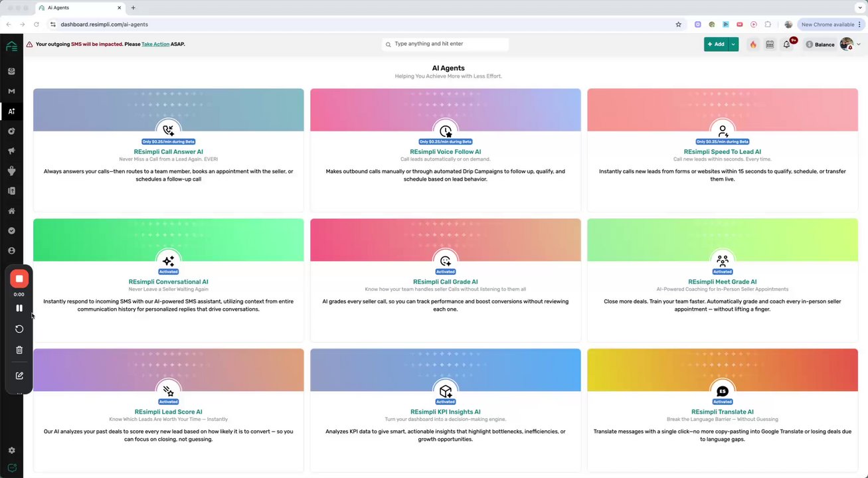This screenshot has height=478, width=868.
Task: Open the AI Agents sidebar icon
Action: pos(11,112)
